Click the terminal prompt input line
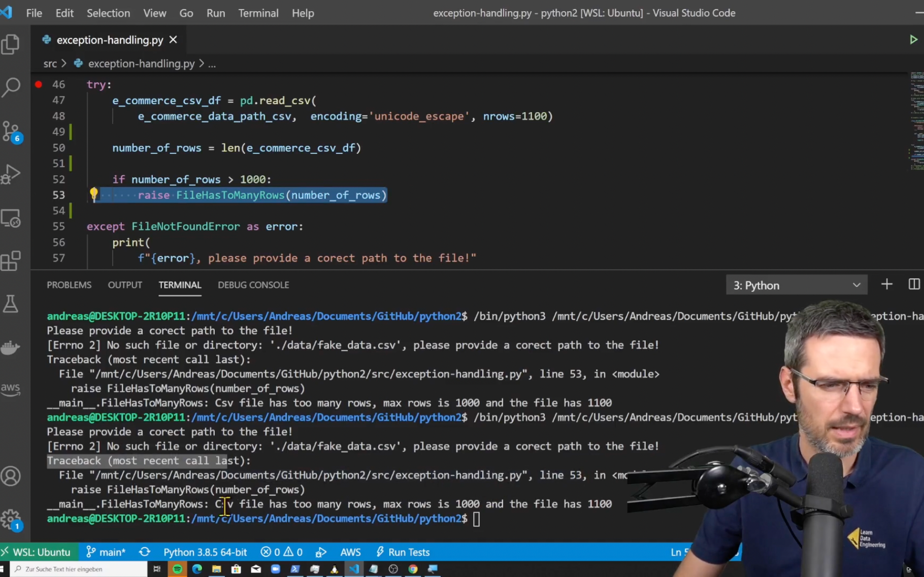 coord(476,519)
